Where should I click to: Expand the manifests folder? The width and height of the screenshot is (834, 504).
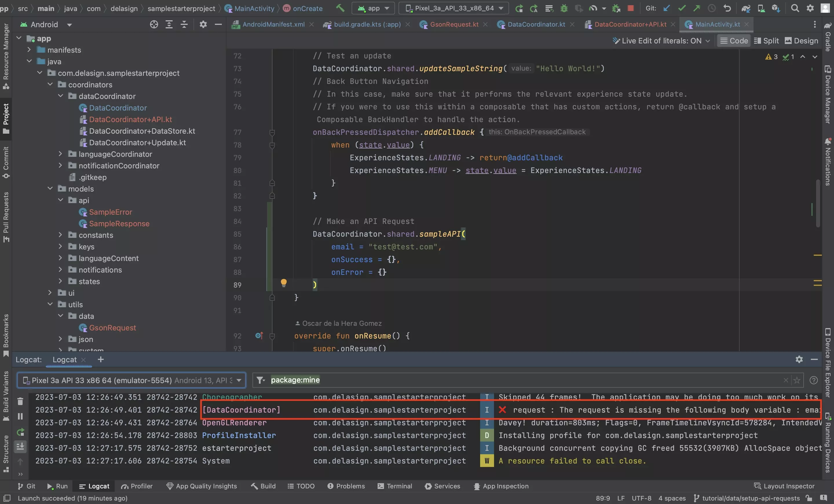click(x=29, y=50)
